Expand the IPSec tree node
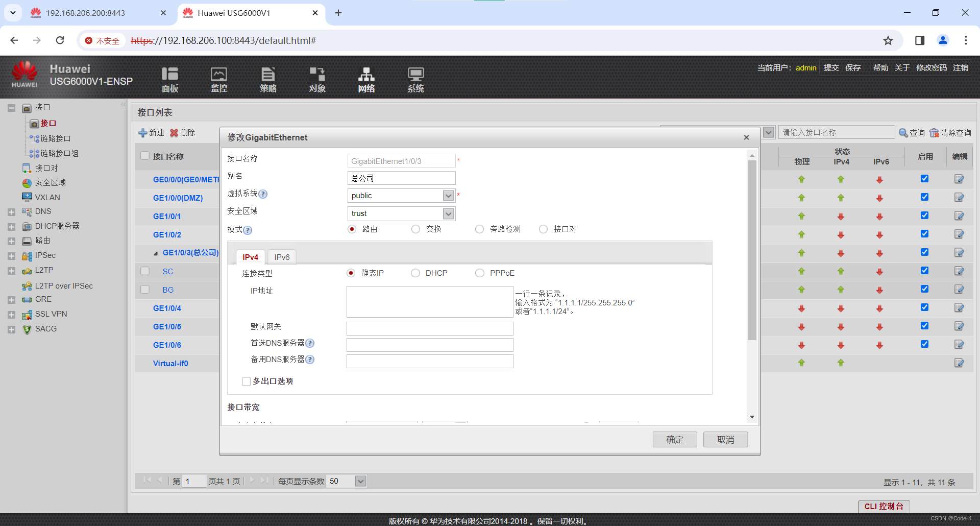This screenshot has width=980, height=526. tap(11, 256)
